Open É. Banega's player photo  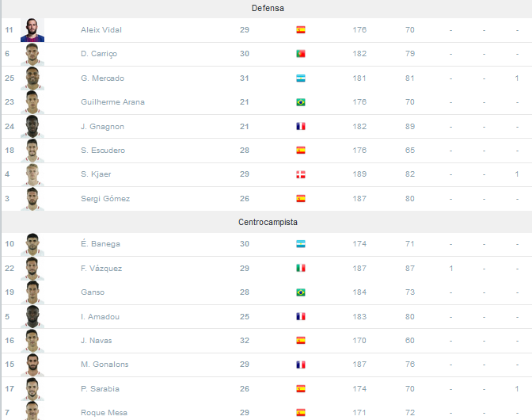[32, 244]
